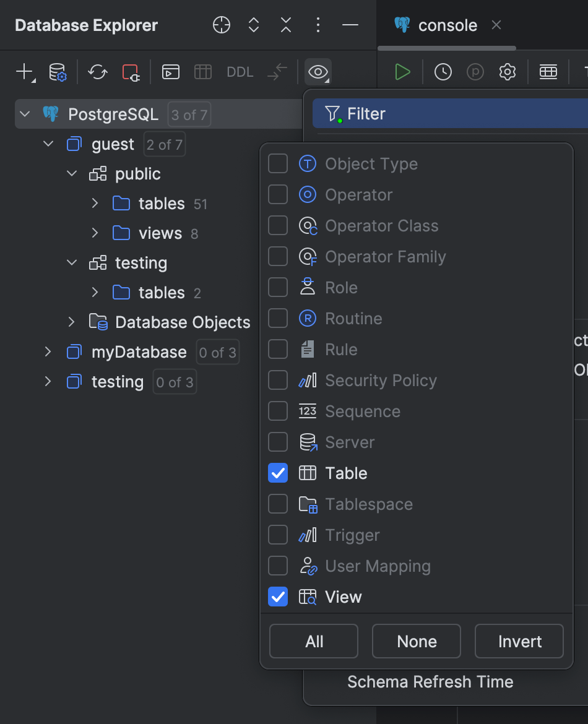
Task: Switch to the console tab
Action: pyautogui.click(x=447, y=25)
